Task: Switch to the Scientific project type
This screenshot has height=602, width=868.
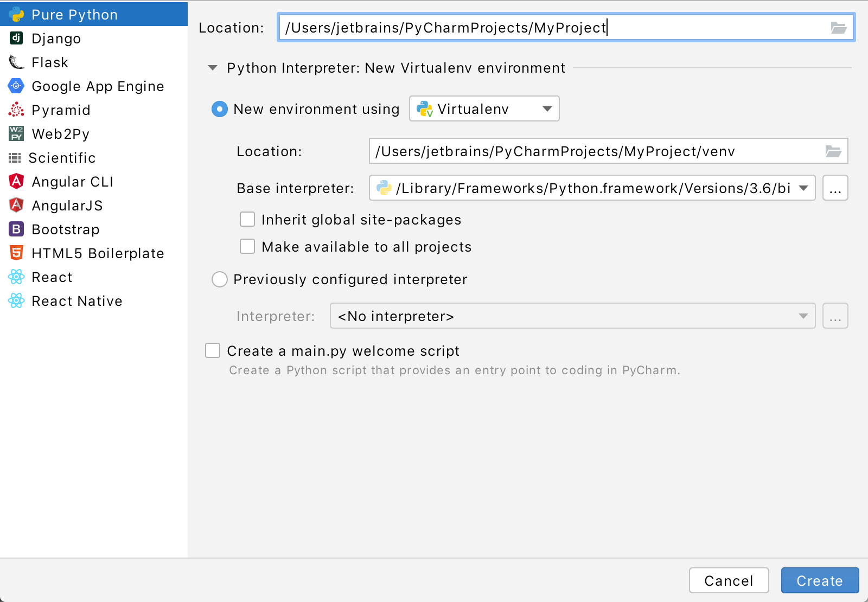Action: point(16,157)
